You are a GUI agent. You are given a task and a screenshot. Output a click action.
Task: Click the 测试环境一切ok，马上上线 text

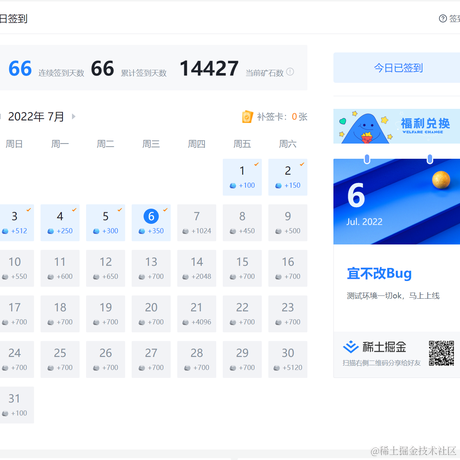393,296
